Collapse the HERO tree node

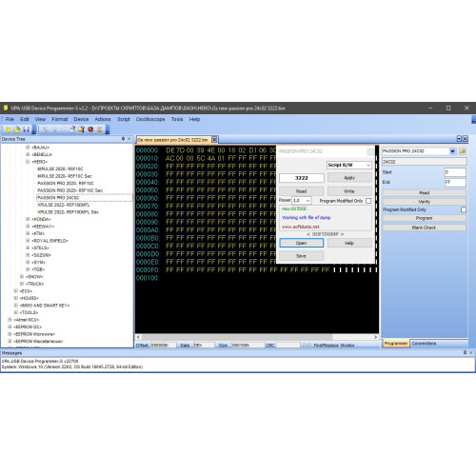28,162
